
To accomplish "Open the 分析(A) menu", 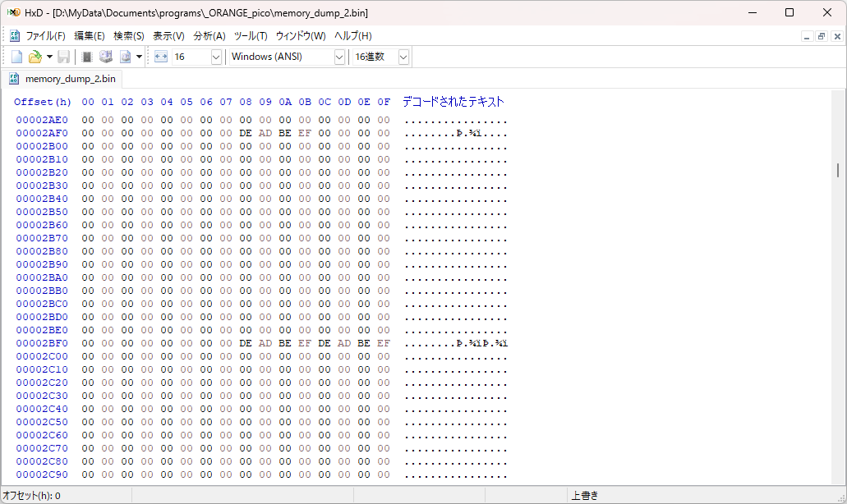I will 209,36.
